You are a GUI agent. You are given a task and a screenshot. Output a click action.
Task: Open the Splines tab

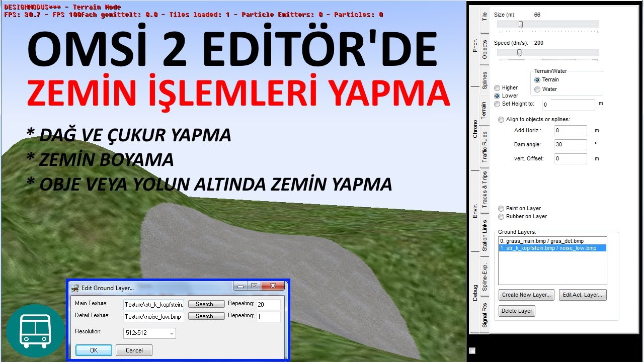click(485, 80)
